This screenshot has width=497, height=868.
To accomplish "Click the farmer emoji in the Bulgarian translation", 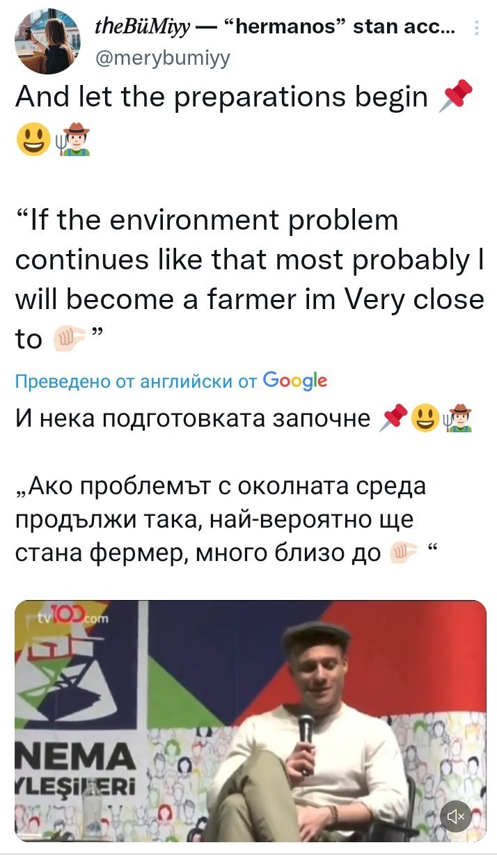I will (x=457, y=419).
